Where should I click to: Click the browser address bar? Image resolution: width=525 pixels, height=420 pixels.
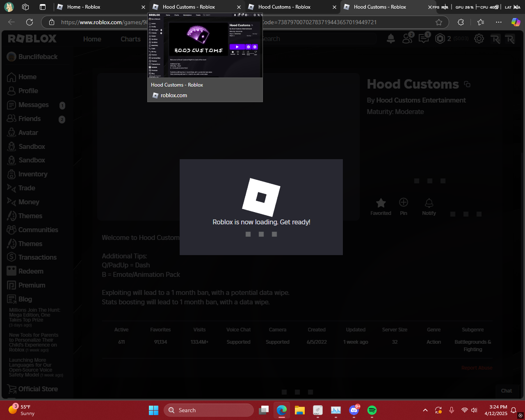coord(245,22)
